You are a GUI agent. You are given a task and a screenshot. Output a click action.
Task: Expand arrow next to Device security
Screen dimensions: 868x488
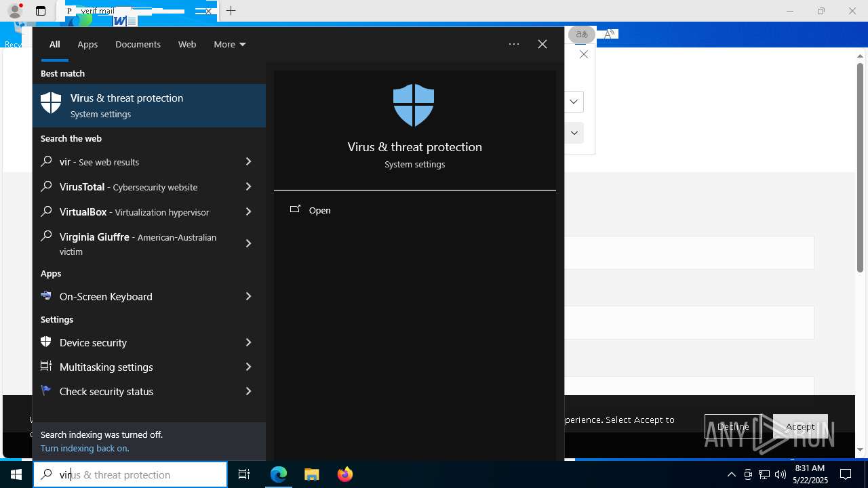point(249,342)
